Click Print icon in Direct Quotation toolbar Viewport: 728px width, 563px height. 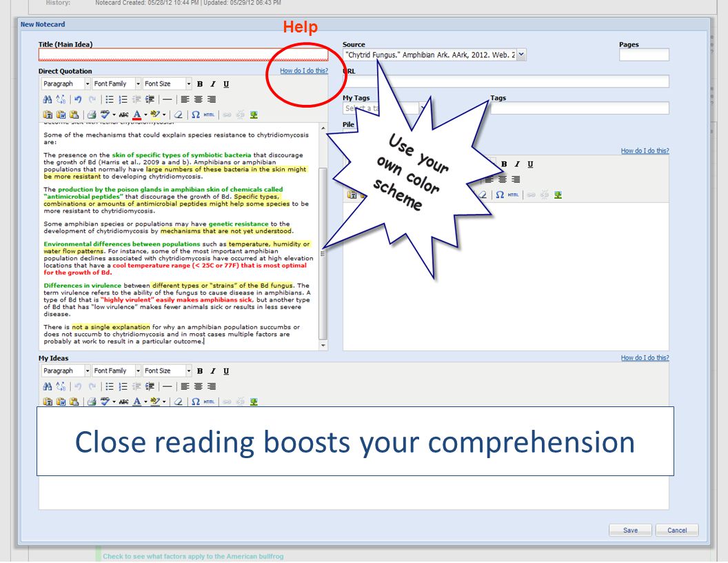(92, 115)
